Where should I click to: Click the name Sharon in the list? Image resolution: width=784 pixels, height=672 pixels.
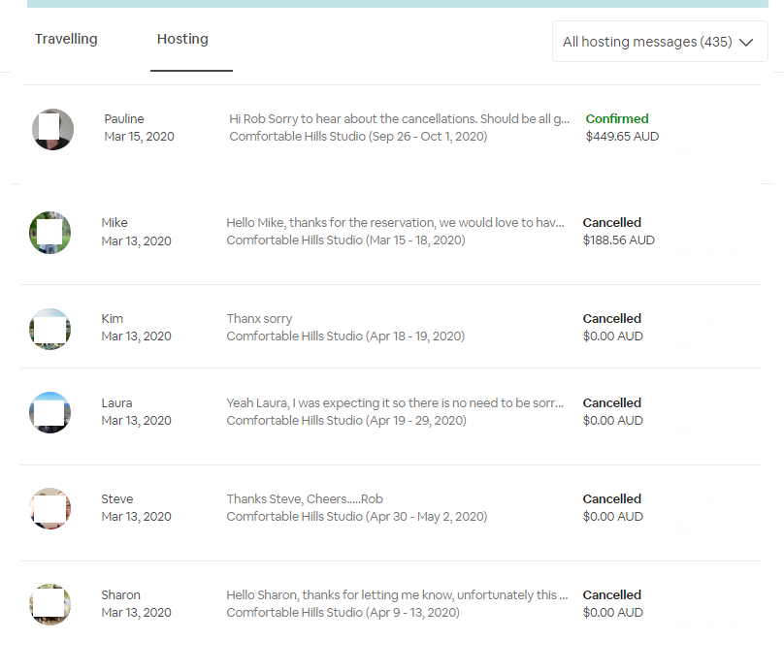[120, 595]
